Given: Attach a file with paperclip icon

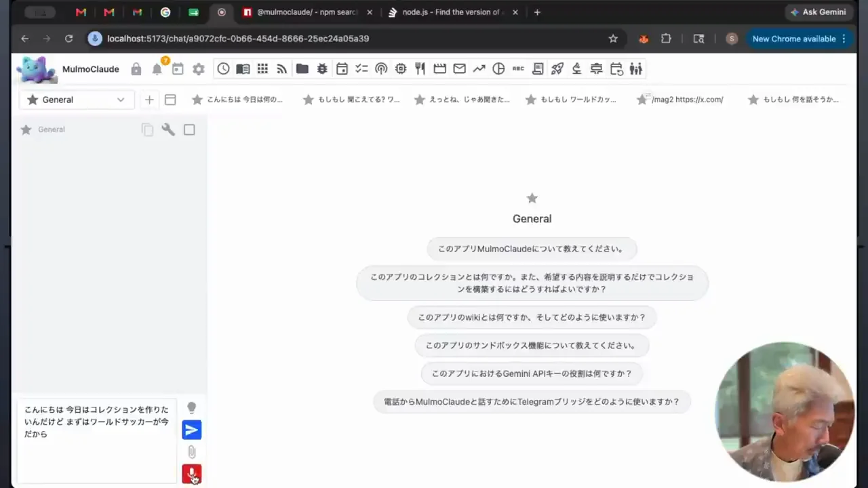Looking at the screenshot, I should pyautogui.click(x=192, y=451).
